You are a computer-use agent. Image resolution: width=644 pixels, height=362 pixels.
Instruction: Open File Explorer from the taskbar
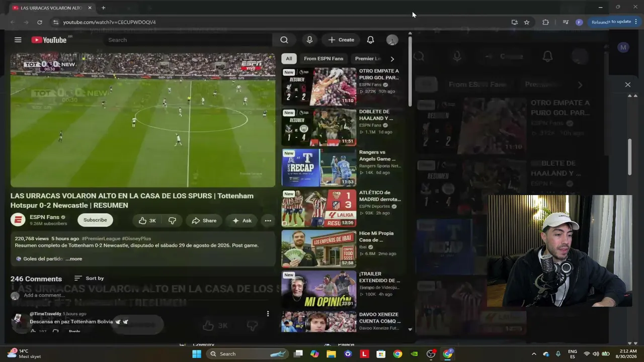click(331, 354)
